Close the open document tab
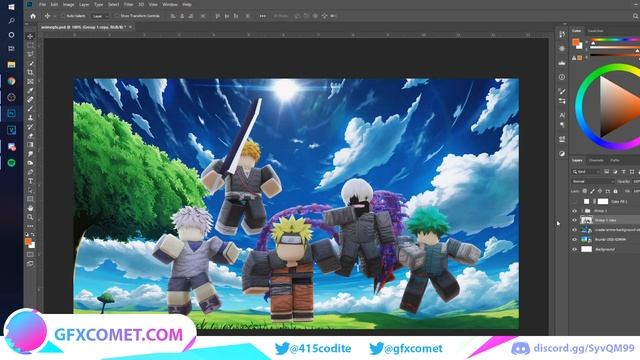The height and width of the screenshot is (360, 640). point(131,27)
